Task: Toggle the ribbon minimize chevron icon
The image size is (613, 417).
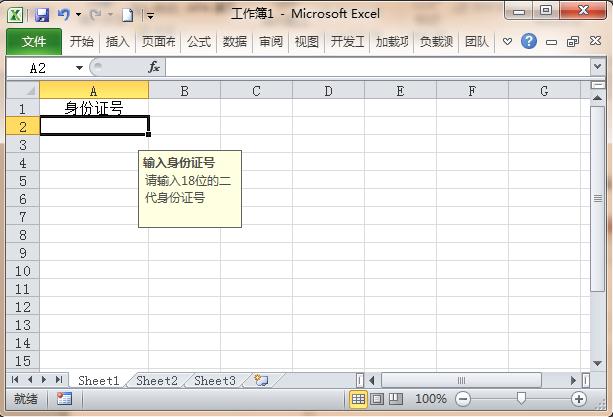Action: pos(507,41)
